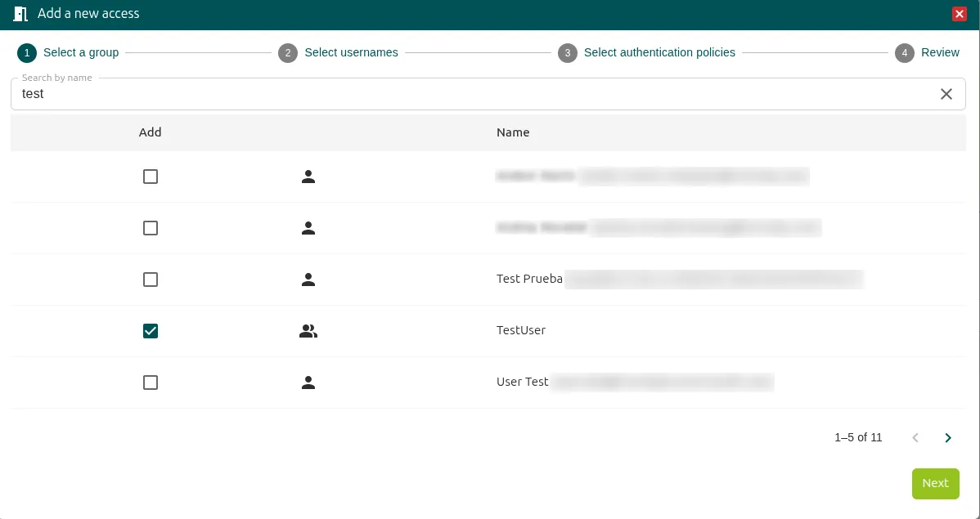Select the TestUser name text
980x519 pixels.
(x=520, y=330)
